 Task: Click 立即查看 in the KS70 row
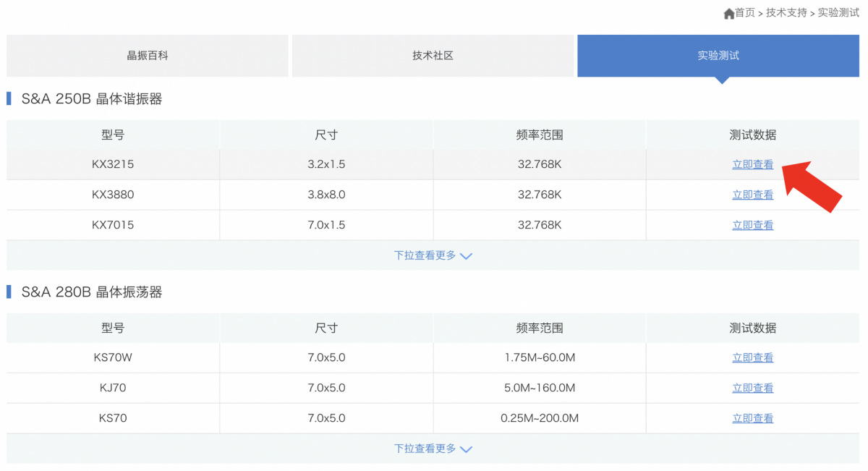click(x=752, y=418)
